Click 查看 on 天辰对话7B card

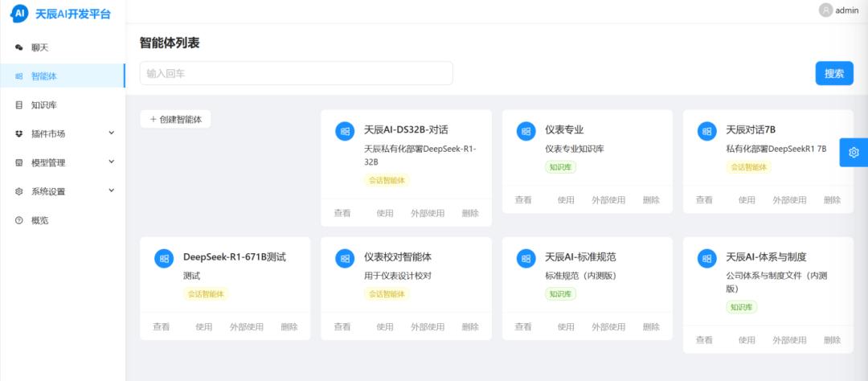704,200
